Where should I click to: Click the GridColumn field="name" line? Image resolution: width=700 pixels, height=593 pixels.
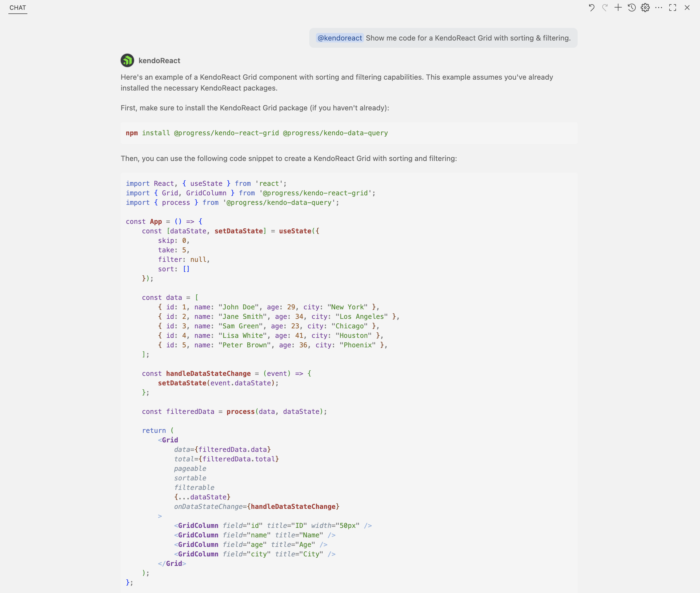pos(255,535)
